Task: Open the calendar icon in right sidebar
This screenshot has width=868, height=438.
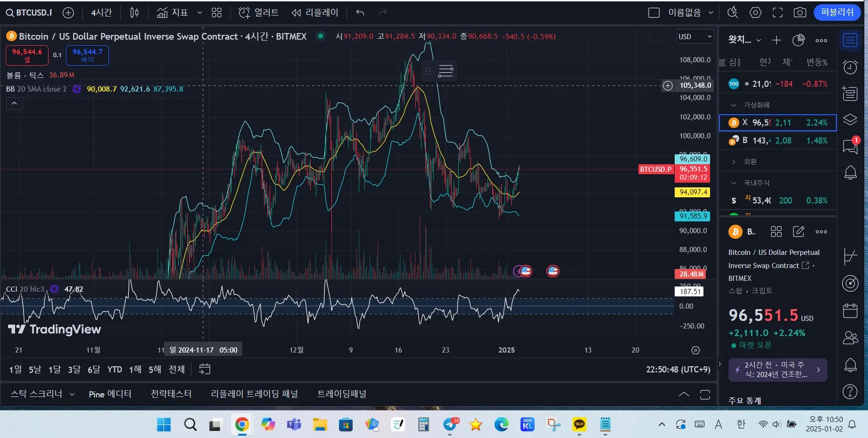Action: 850,311
